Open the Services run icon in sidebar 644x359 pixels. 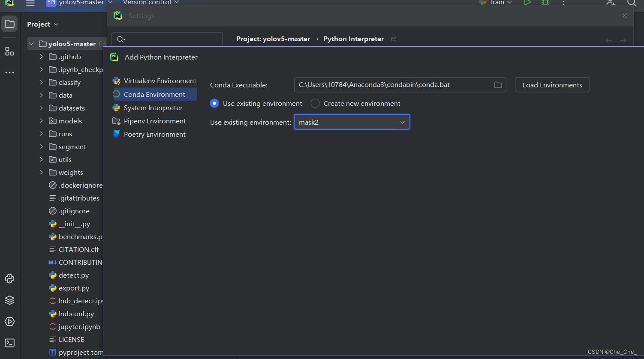coord(9,321)
